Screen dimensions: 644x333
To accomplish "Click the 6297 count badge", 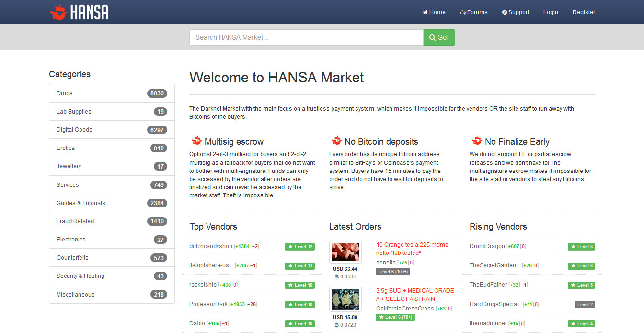I will point(157,130).
